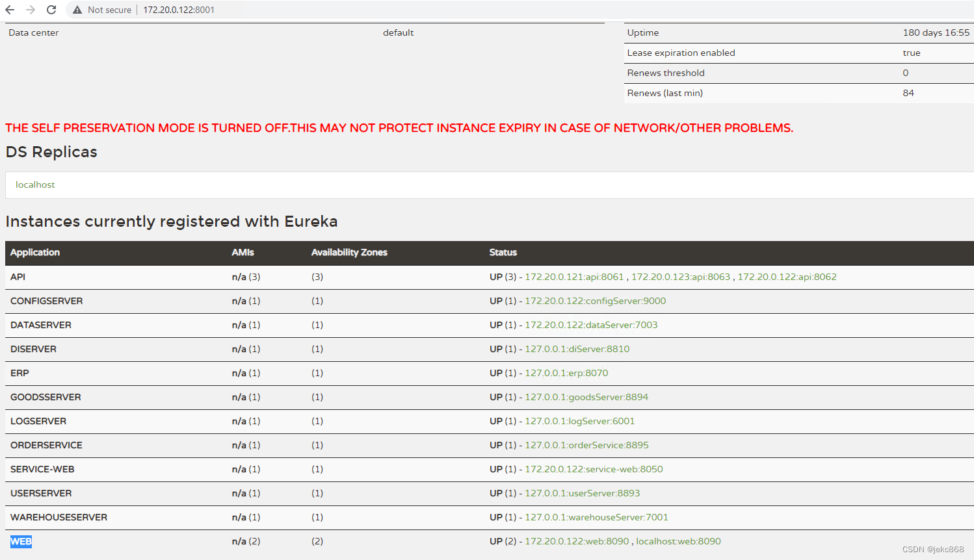Viewport: 974px width, 560px height.
Task: Click the DS Replicas heading
Action: [x=51, y=152]
